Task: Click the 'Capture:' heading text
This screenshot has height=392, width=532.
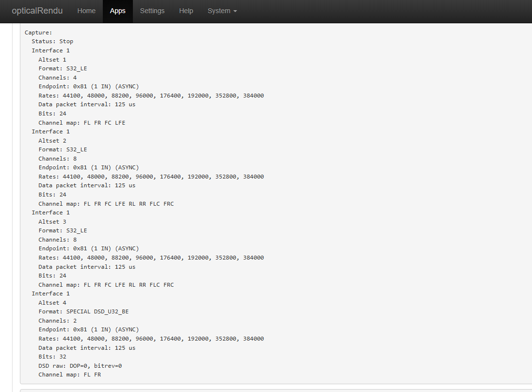Action: click(38, 33)
